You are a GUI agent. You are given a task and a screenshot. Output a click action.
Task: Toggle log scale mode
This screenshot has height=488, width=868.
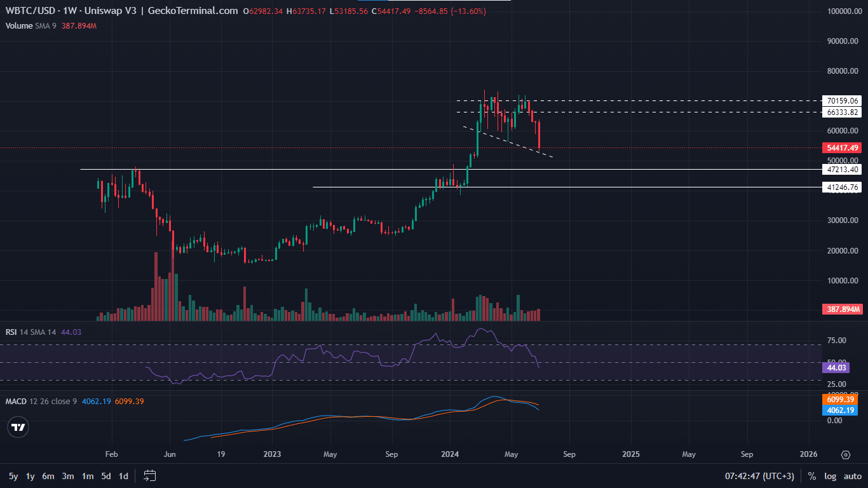830,476
